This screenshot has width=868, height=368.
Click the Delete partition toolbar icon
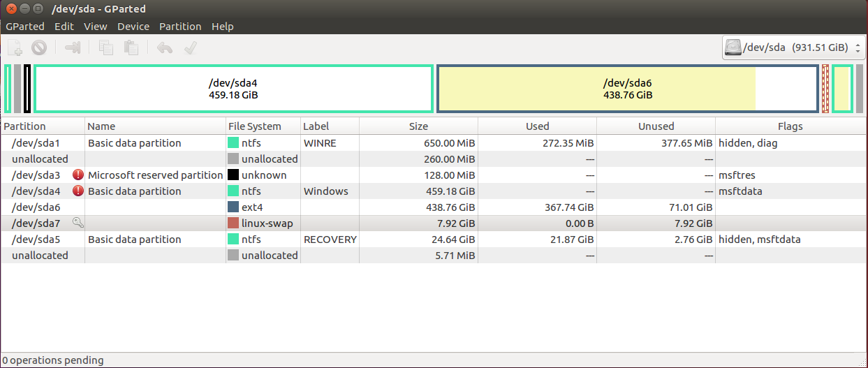(x=39, y=47)
